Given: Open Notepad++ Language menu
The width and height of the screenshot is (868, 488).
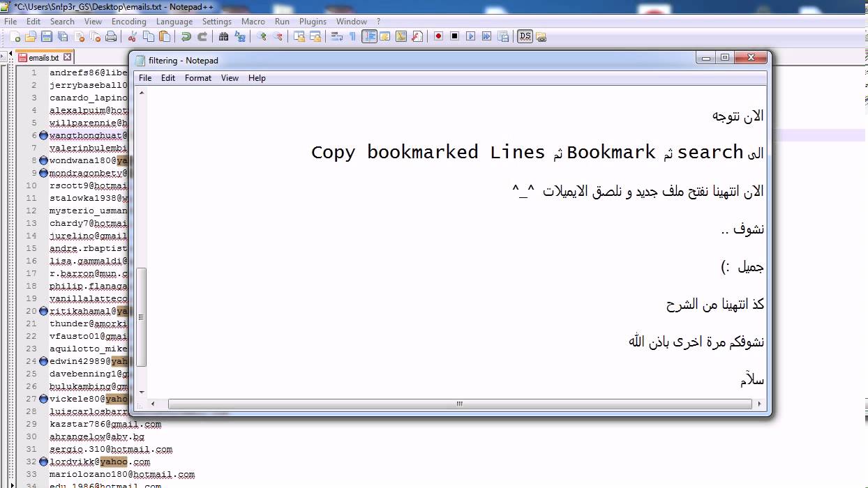Looking at the screenshot, I should [174, 22].
